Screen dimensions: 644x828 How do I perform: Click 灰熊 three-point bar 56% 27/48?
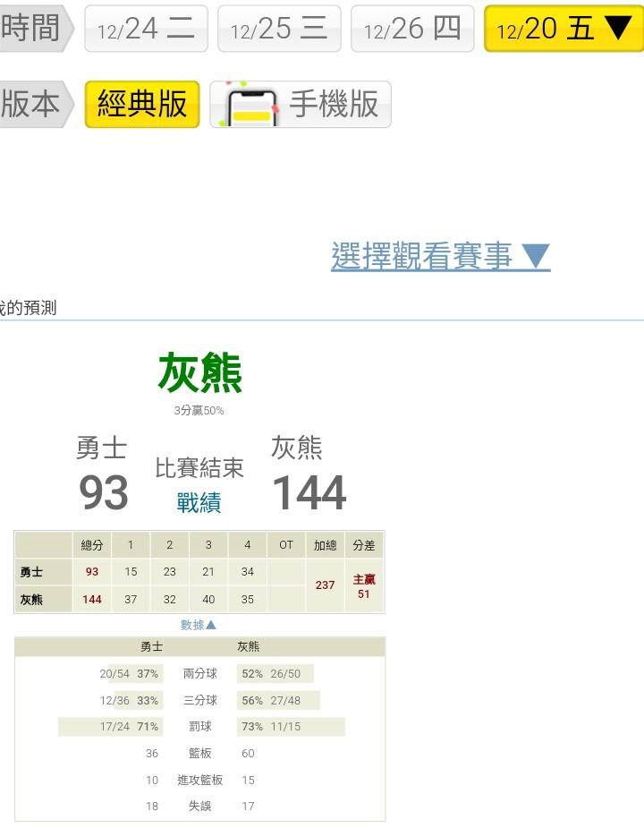[x=278, y=700]
